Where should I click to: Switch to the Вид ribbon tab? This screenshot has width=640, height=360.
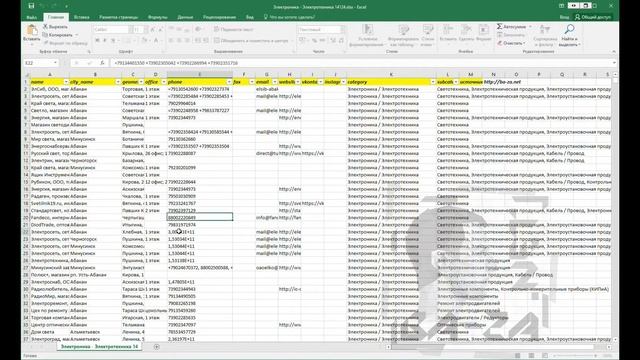[249, 17]
